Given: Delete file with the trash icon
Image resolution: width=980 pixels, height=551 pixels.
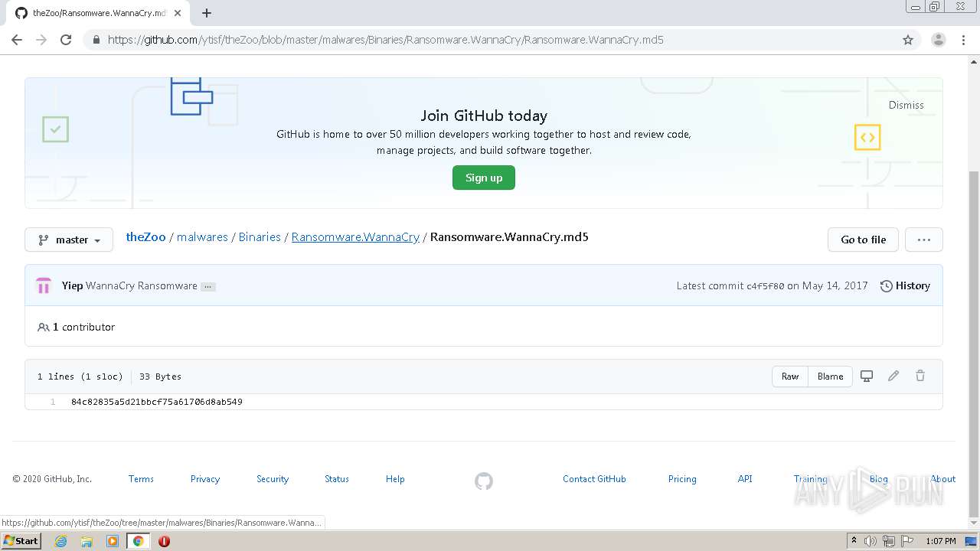Looking at the screenshot, I should tap(920, 376).
